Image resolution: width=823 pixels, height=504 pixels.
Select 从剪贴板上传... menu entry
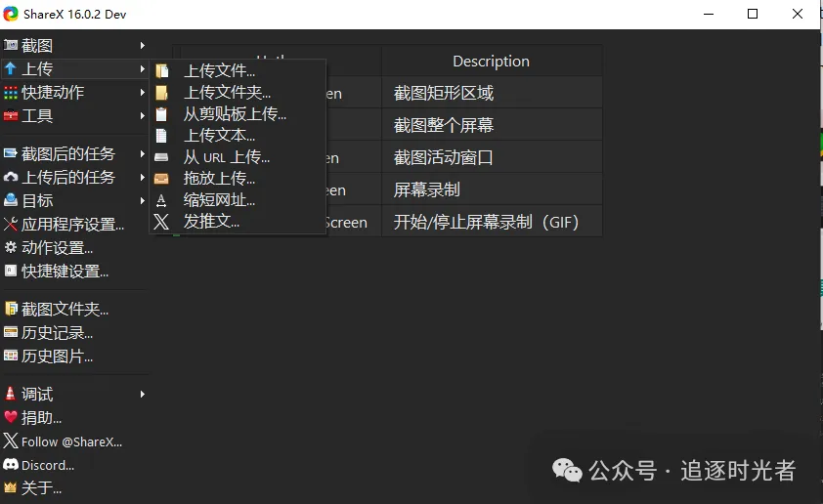coord(238,114)
